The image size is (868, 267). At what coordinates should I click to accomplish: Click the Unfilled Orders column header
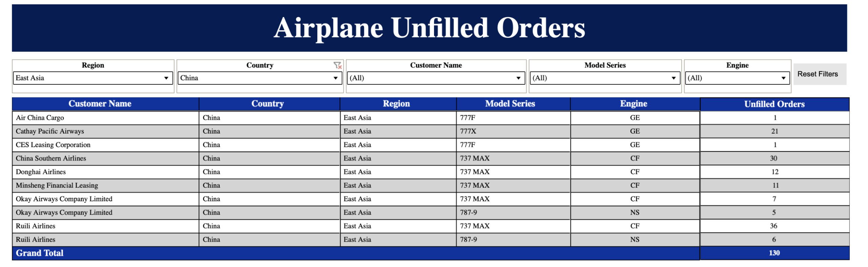pyautogui.click(x=774, y=104)
